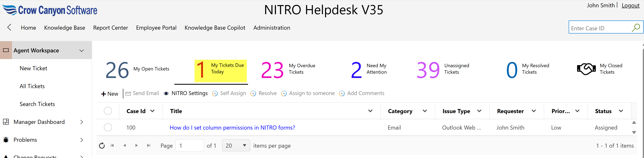
Task: Click the search magnifier icon
Action: coord(635,28)
